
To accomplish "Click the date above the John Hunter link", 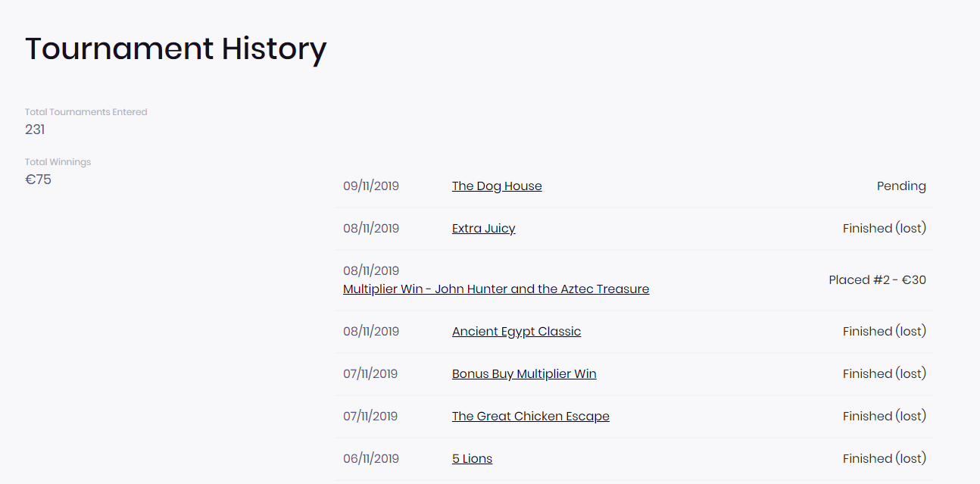I will (371, 271).
